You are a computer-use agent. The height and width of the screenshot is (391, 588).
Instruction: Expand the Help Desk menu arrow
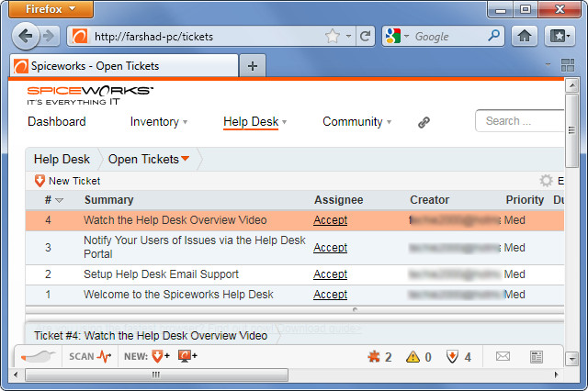[x=284, y=122]
